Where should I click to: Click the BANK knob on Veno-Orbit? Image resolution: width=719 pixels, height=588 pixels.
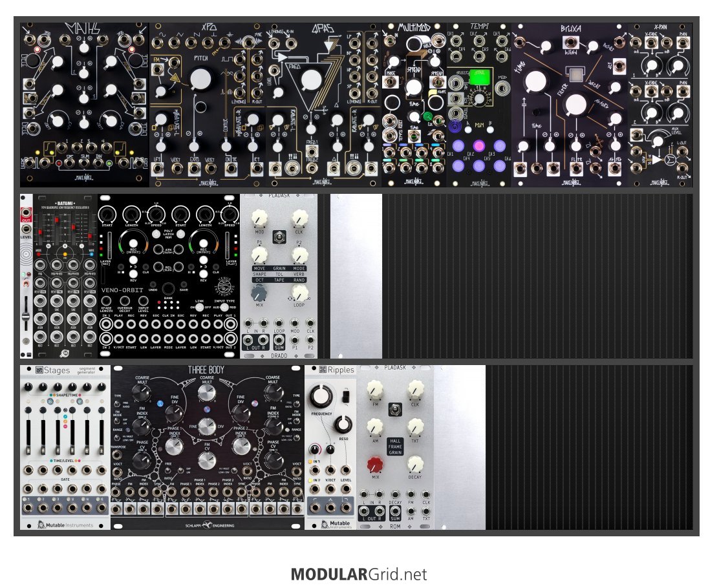point(168,288)
